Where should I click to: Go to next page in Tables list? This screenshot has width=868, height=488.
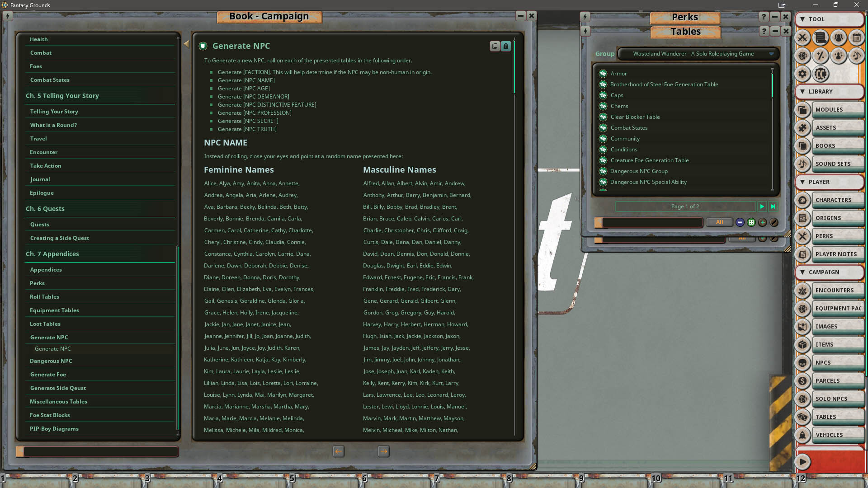click(x=762, y=206)
